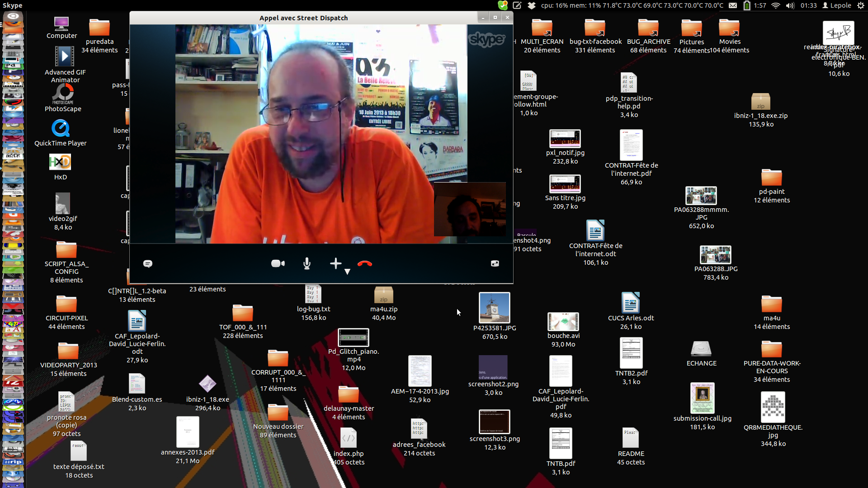Select the ma4u.zip file on desktop

click(383, 296)
